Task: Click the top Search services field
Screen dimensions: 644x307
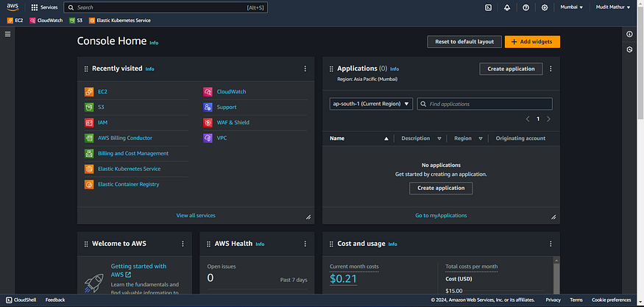Action: point(166,7)
